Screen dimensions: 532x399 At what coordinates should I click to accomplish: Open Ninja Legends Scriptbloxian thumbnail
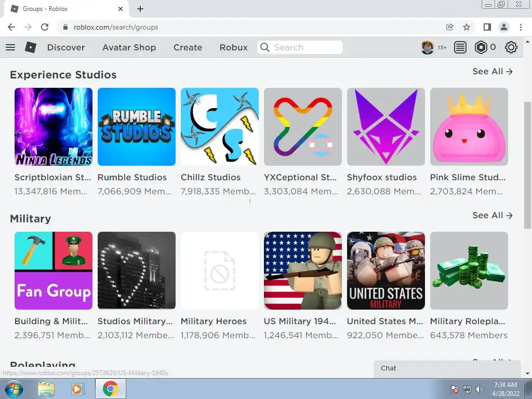coord(54,127)
